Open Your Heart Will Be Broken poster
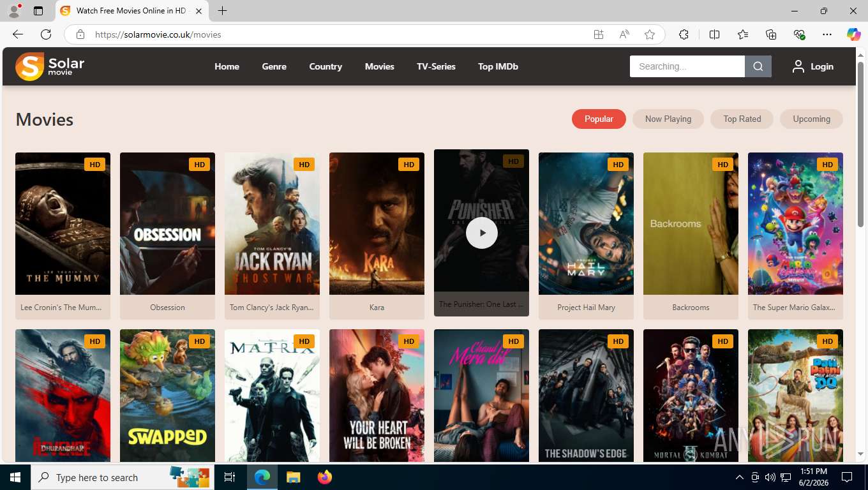Screen dimensions: 868x490 (377, 396)
